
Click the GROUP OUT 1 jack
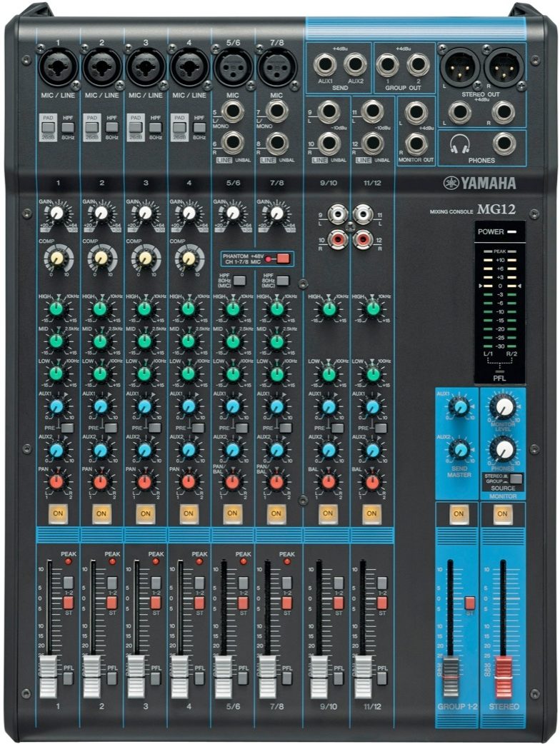click(387, 65)
